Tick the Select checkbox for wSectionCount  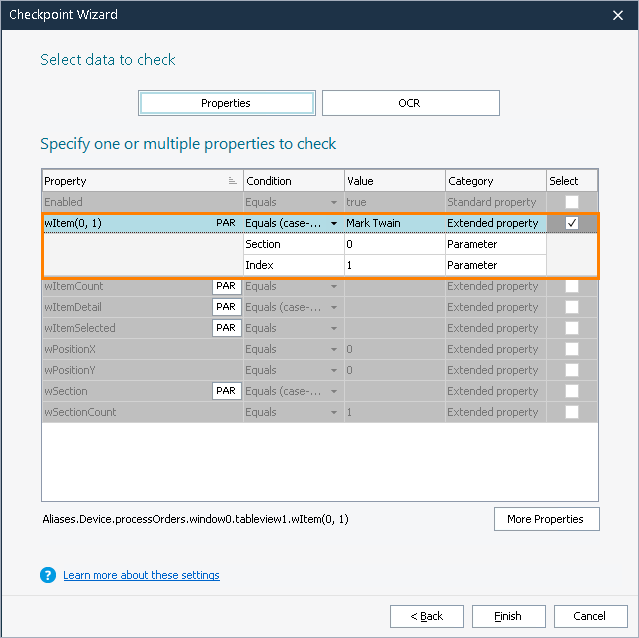pos(572,412)
